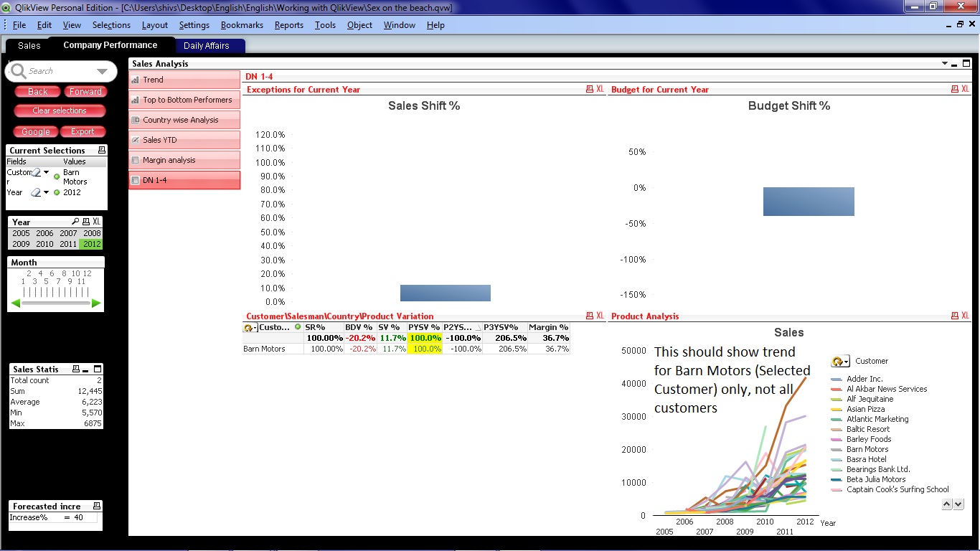
Task: Open Top to Bottom Performers view
Action: click(184, 100)
